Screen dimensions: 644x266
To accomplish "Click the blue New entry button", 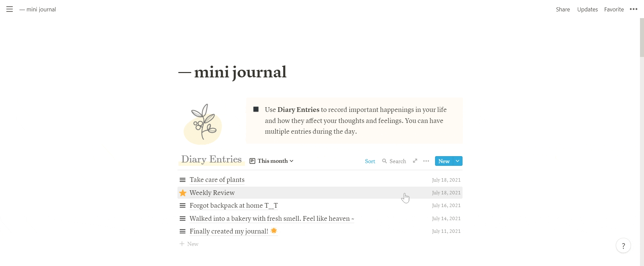I will (x=444, y=161).
